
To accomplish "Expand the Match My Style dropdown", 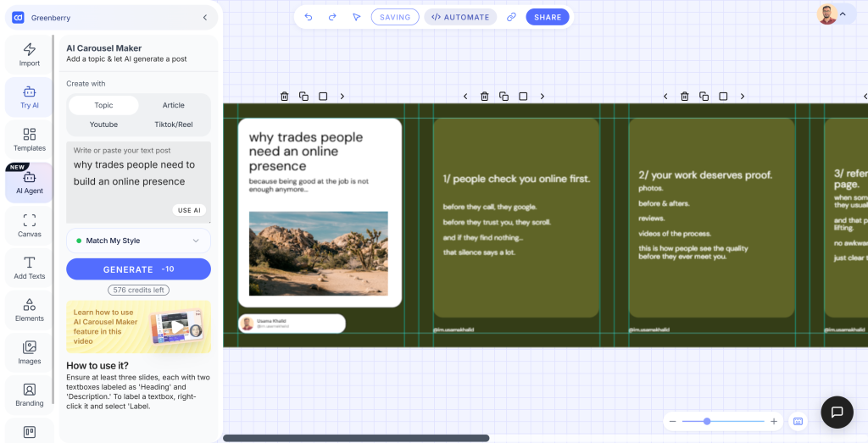I will 138,241.
